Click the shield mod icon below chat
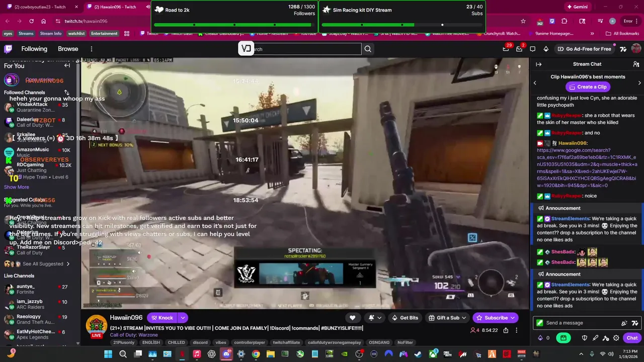 (585, 338)
